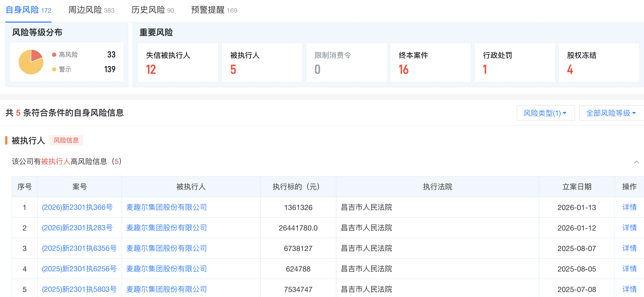Click 详情 for the 2025-07-08 case
Image resolution: width=644 pixels, height=297 pixels.
(x=630, y=289)
